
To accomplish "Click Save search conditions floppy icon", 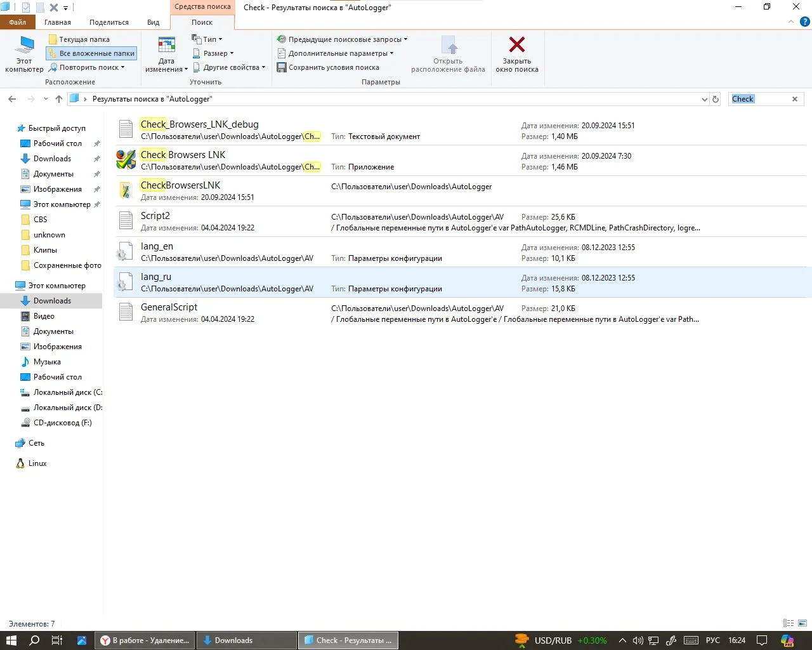I will click(282, 67).
